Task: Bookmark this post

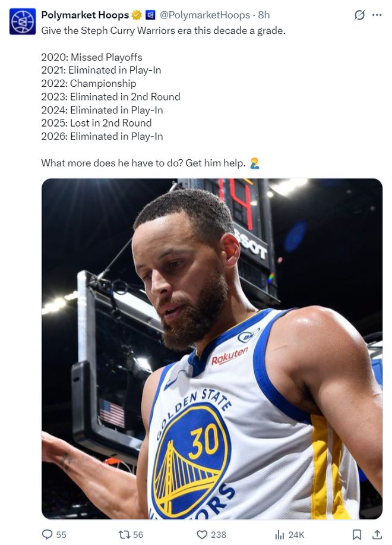Action: (x=357, y=534)
